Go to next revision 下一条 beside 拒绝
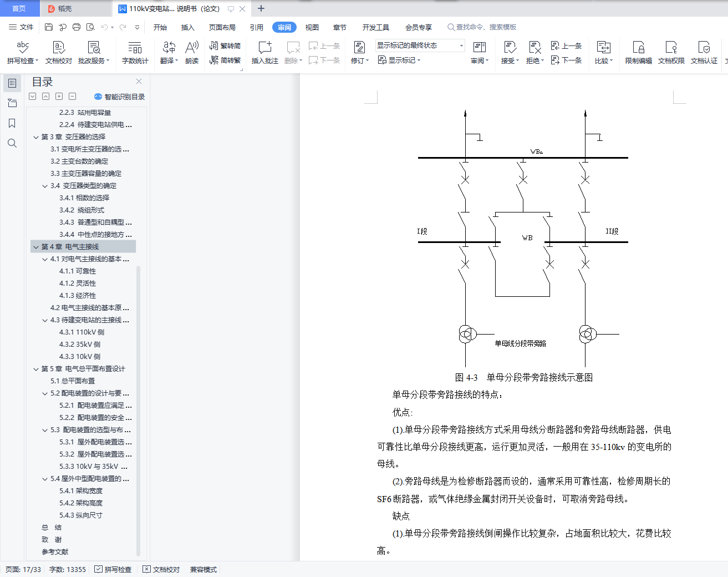 566,60
